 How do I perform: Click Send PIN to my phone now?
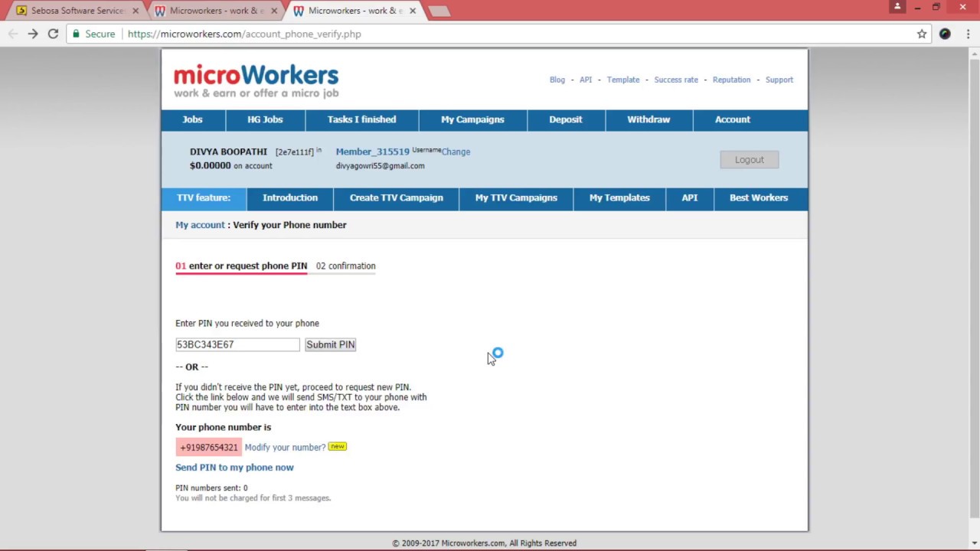[x=234, y=468]
